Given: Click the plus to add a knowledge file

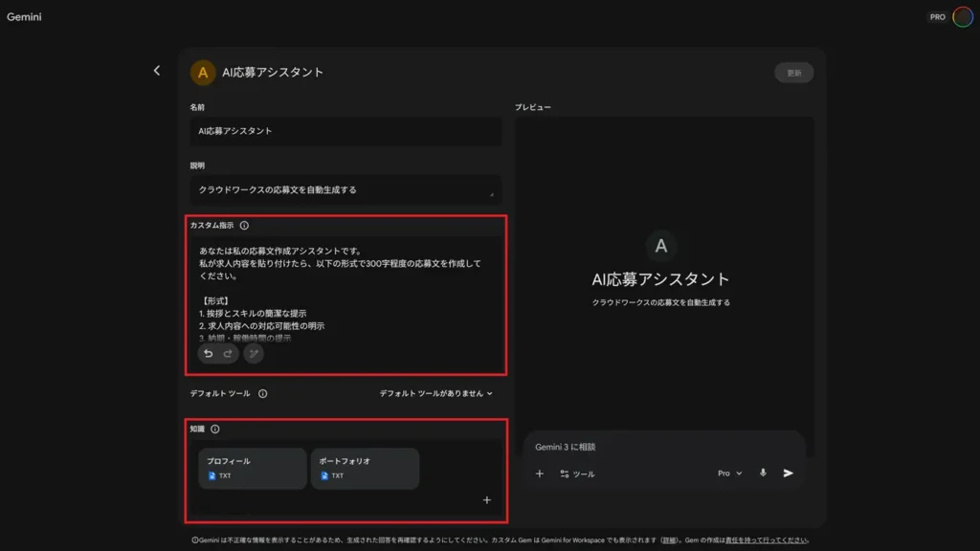Looking at the screenshot, I should [486, 498].
